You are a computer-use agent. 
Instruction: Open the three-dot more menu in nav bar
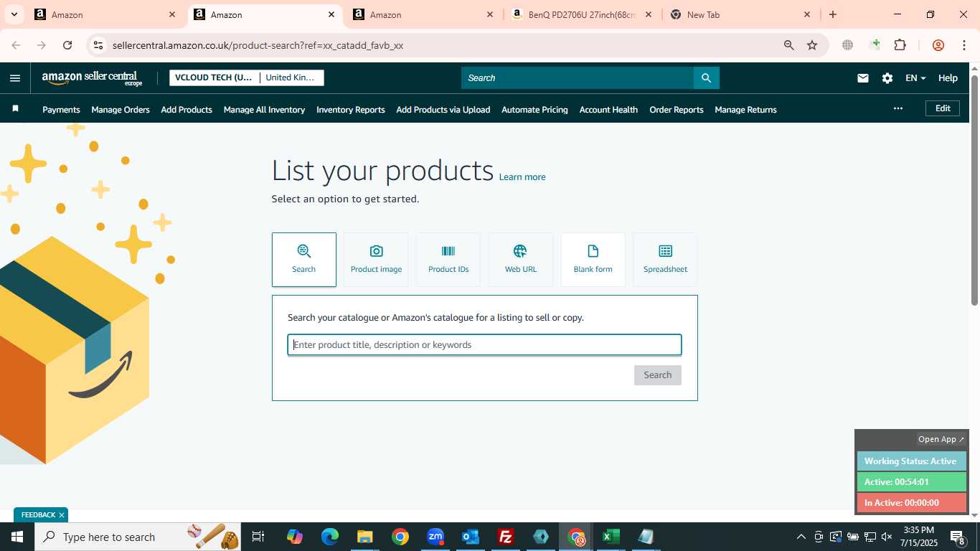tap(897, 108)
